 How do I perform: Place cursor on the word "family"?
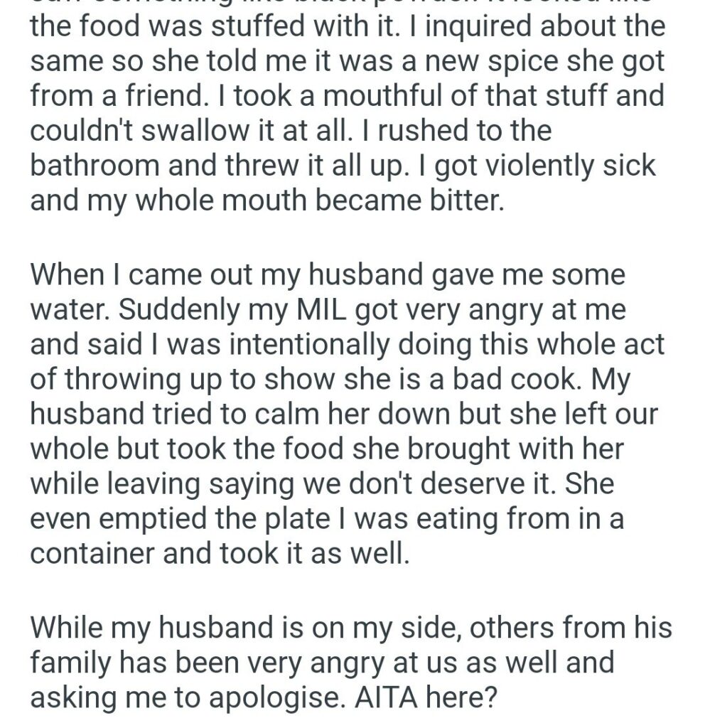click(77, 663)
